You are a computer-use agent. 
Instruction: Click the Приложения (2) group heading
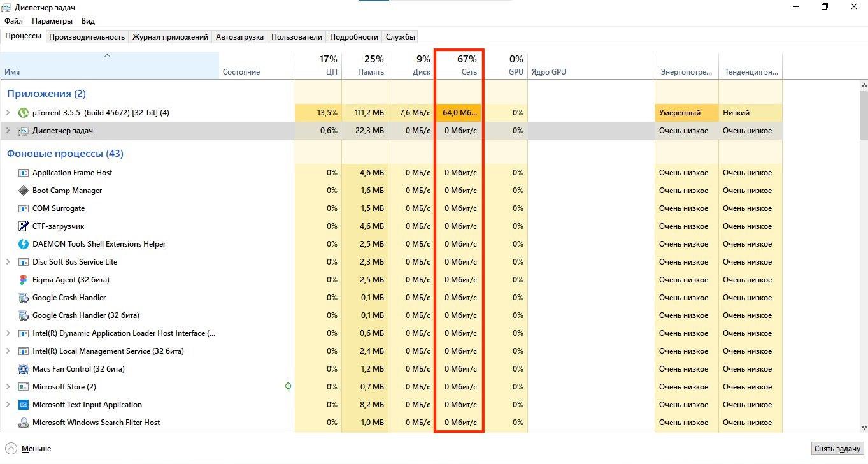tap(46, 94)
